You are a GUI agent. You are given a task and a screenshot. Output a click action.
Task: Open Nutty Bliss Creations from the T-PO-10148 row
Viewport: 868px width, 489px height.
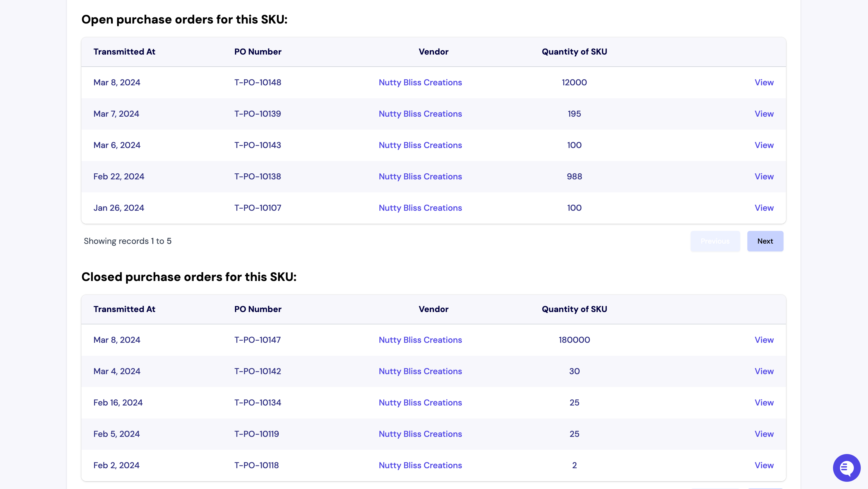420,82
